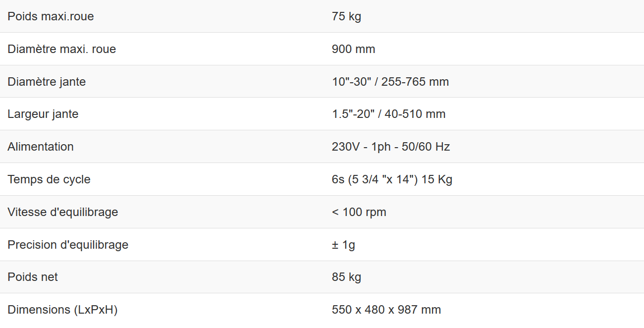Click the "Vitesse d'equilibrage" label

pos(63,212)
